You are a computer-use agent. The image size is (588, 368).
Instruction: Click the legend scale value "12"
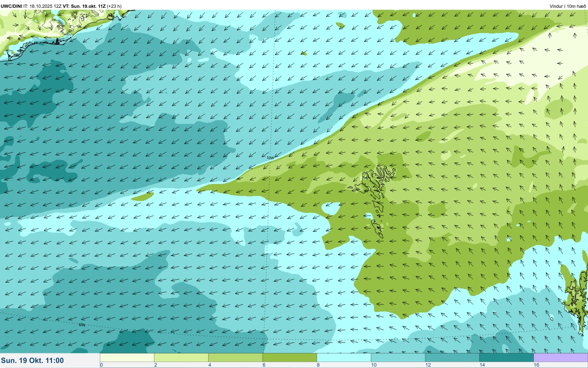click(x=428, y=365)
